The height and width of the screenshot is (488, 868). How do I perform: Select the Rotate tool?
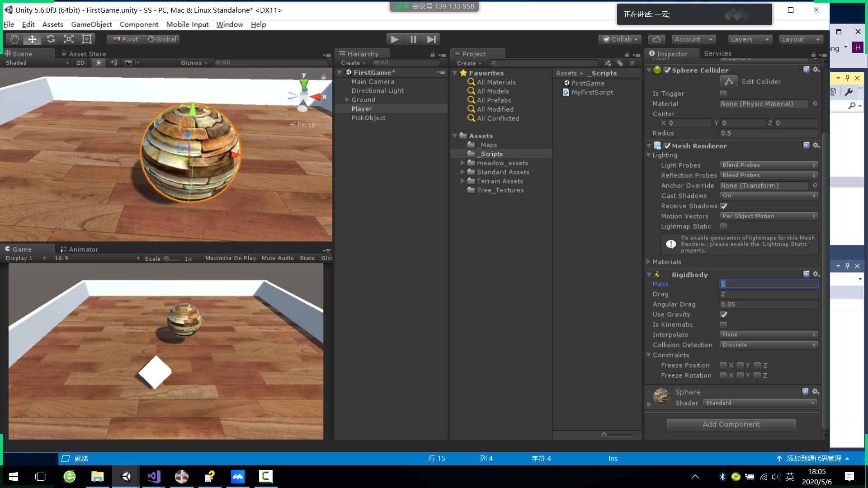pos(51,39)
